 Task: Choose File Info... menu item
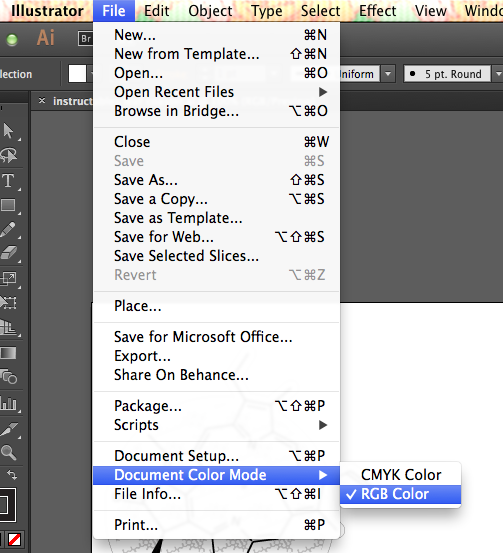(x=216, y=494)
